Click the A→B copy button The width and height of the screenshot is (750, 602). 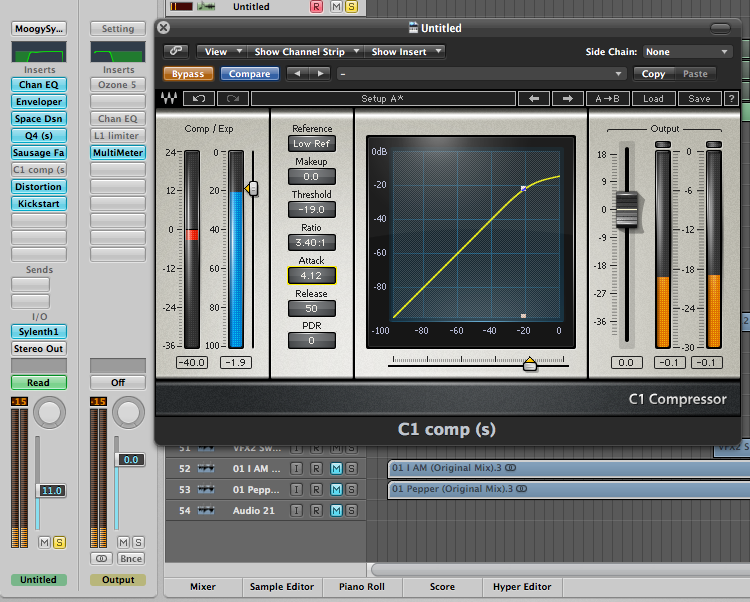[x=607, y=99]
